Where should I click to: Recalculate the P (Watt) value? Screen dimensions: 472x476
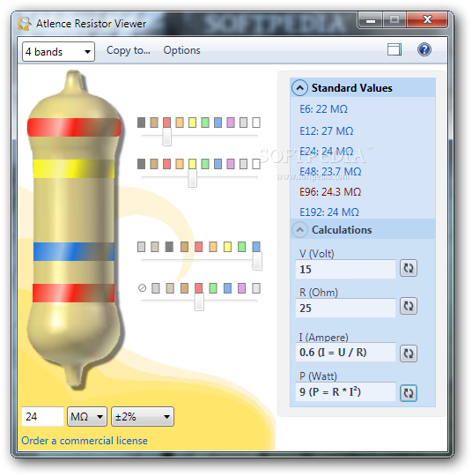tap(409, 393)
